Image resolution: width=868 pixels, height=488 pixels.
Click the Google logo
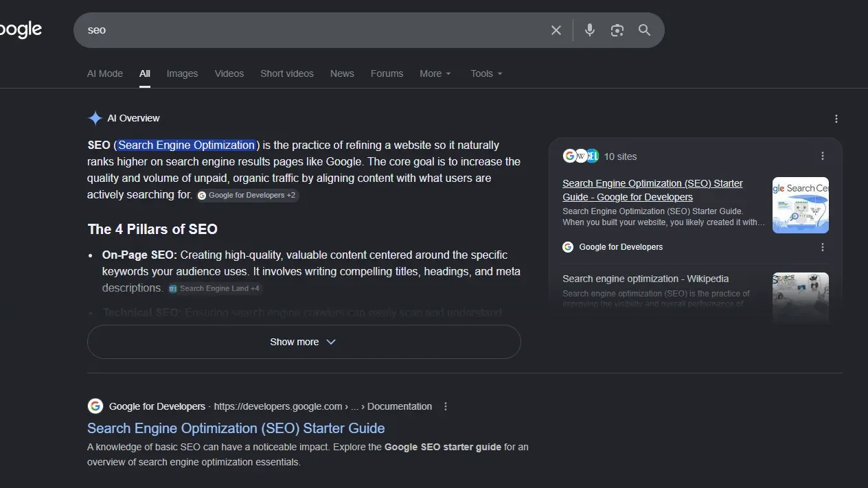[x=21, y=30]
